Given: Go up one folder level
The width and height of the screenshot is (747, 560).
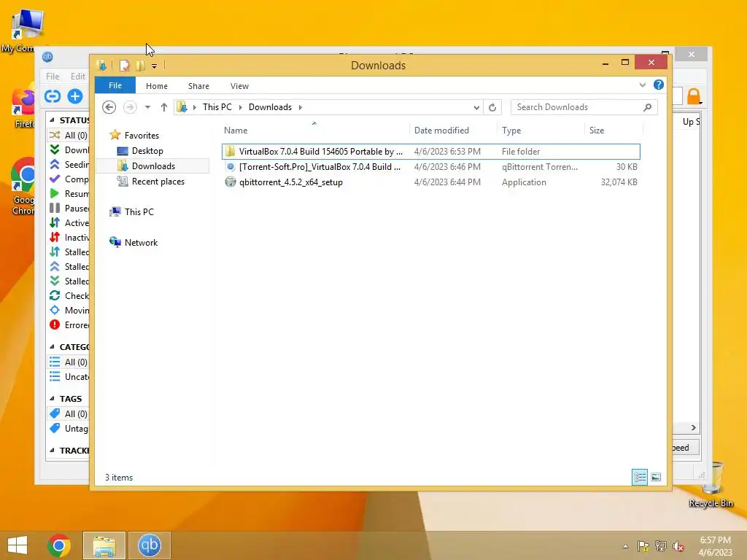Looking at the screenshot, I should (164, 107).
